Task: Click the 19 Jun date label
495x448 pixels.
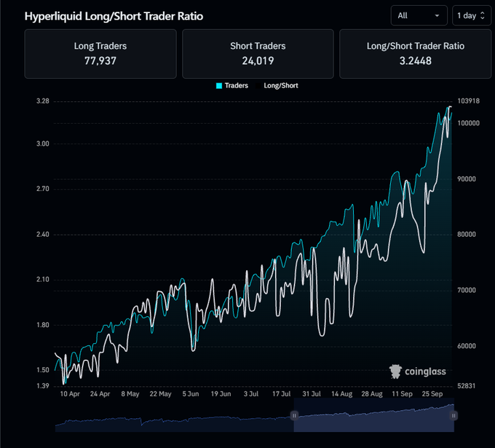Action: tap(221, 394)
